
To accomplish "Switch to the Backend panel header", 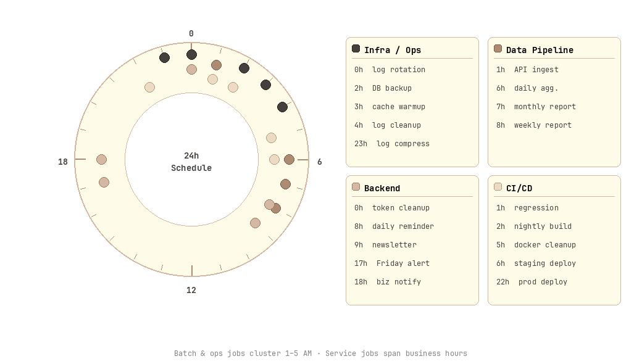I will [x=383, y=188].
